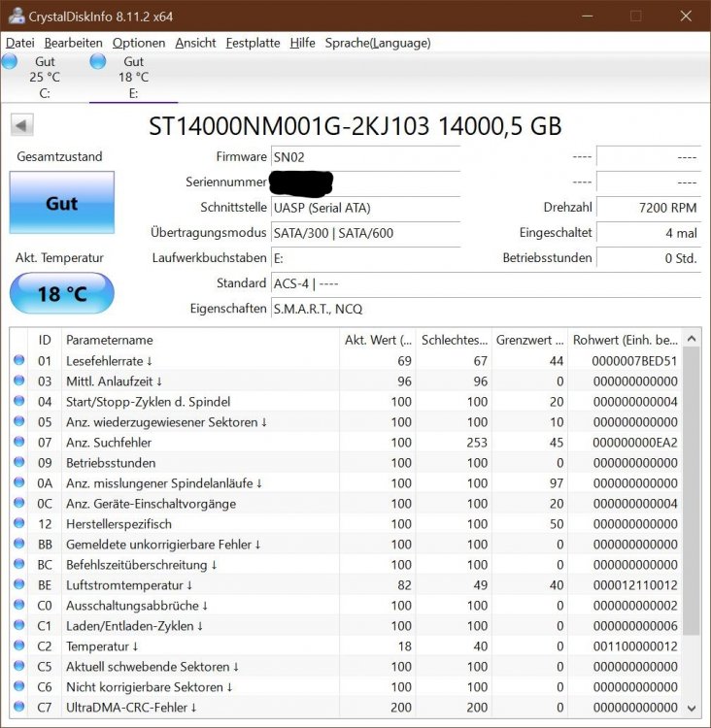Select the Luftstromtemperatur parameter name
711x728 pixels.
[x=129, y=585]
